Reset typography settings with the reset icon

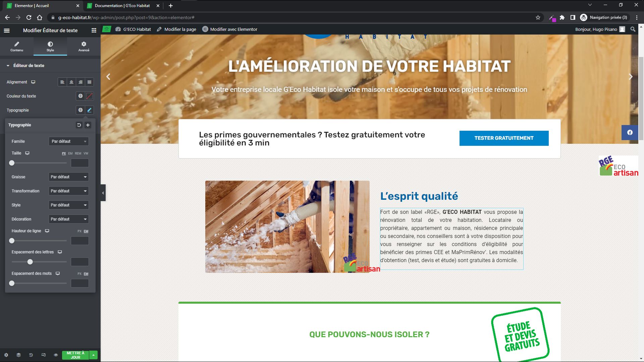pyautogui.click(x=79, y=125)
